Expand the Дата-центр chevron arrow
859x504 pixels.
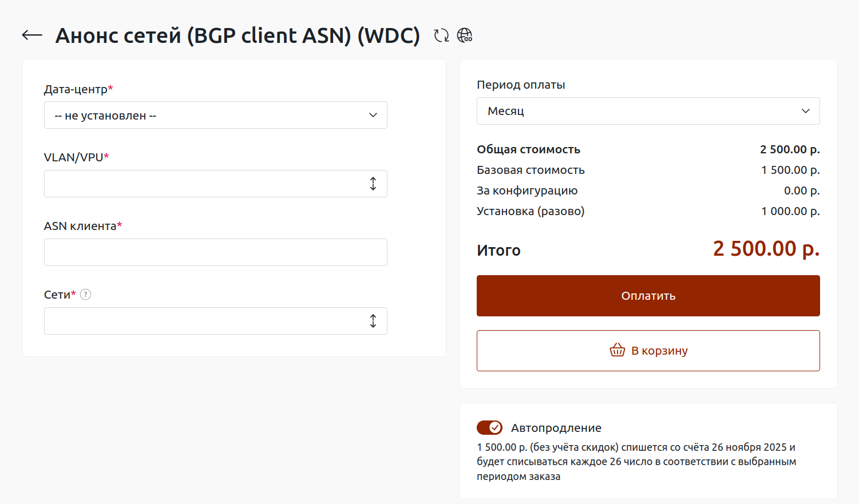373,115
